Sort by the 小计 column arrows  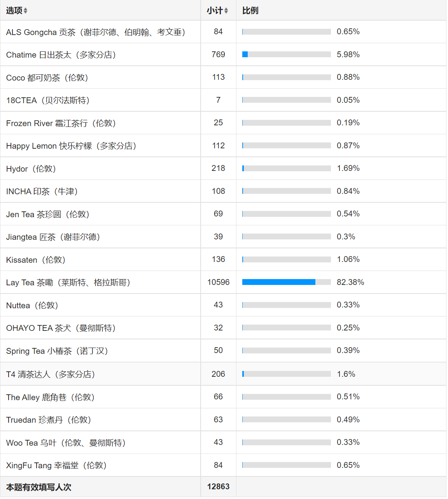pos(226,11)
